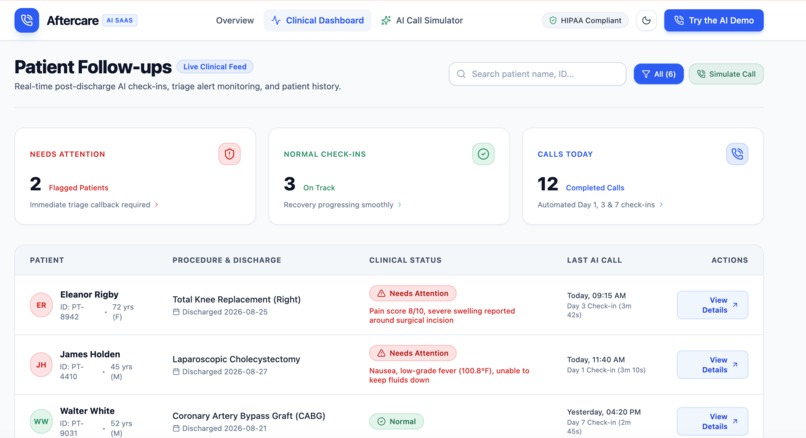Click calendar icon beside Discharged 2026-08-21
This screenshot has width=806, height=438.
coord(176,428)
